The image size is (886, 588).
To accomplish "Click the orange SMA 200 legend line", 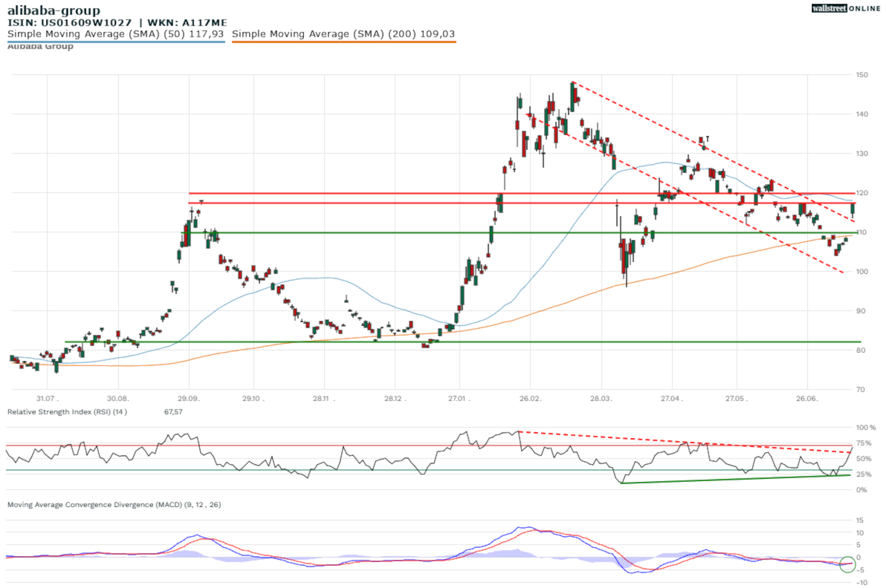I will (344, 42).
